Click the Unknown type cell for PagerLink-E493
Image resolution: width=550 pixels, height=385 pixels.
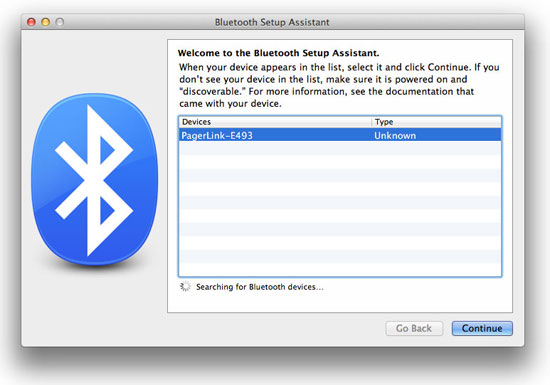395,135
